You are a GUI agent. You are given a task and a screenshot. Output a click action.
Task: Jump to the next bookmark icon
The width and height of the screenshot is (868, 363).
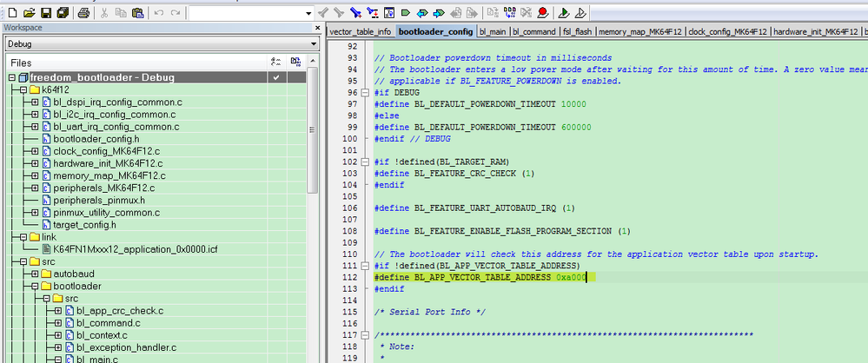point(439,12)
